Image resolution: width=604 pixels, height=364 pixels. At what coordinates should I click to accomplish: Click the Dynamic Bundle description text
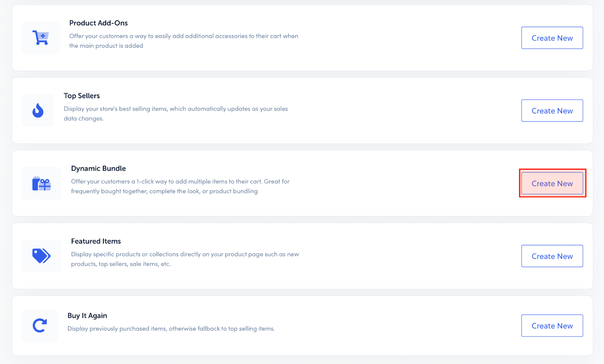180,186
